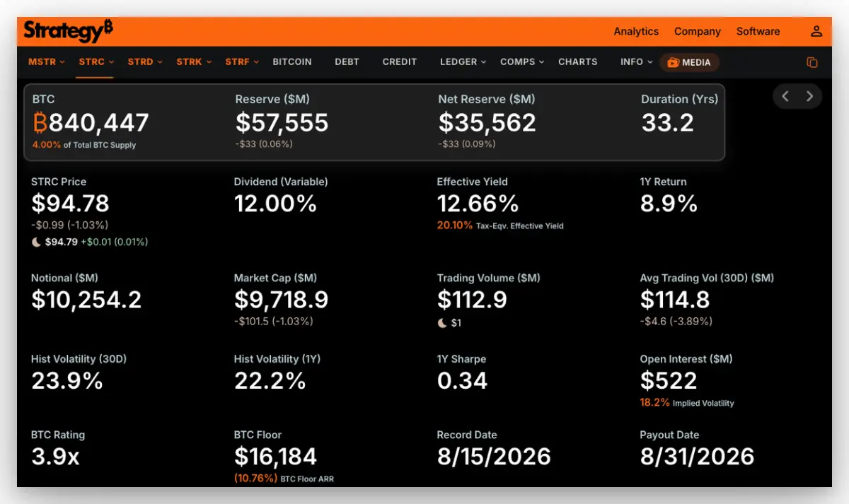The height and width of the screenshot is (504, 849).
Task: Click the moon icon beside $94.79
Action: pos(36,242)
